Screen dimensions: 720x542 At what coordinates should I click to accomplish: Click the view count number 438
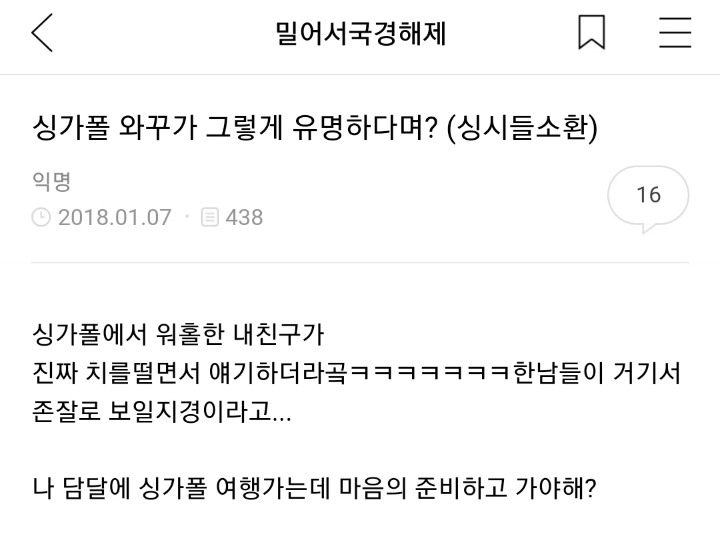244,217
